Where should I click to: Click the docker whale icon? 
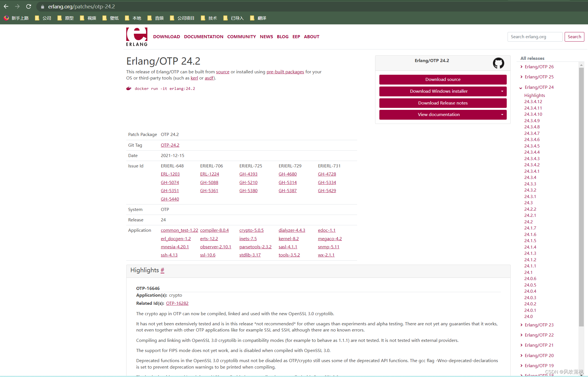(x=129, y=88)
